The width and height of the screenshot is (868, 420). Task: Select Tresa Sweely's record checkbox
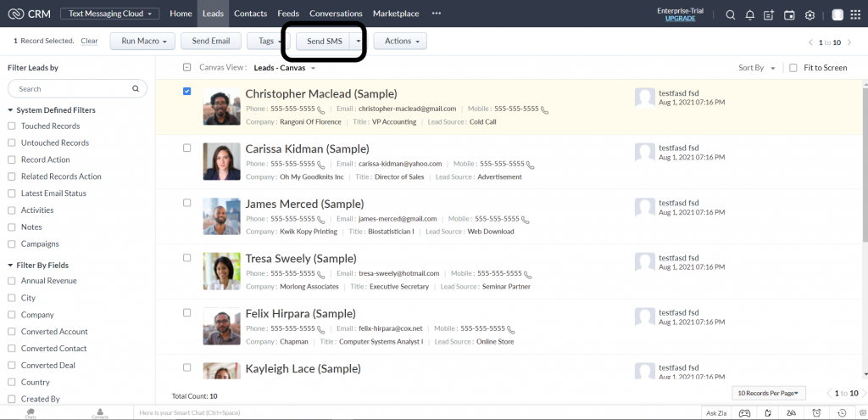[x=187, y=258]
